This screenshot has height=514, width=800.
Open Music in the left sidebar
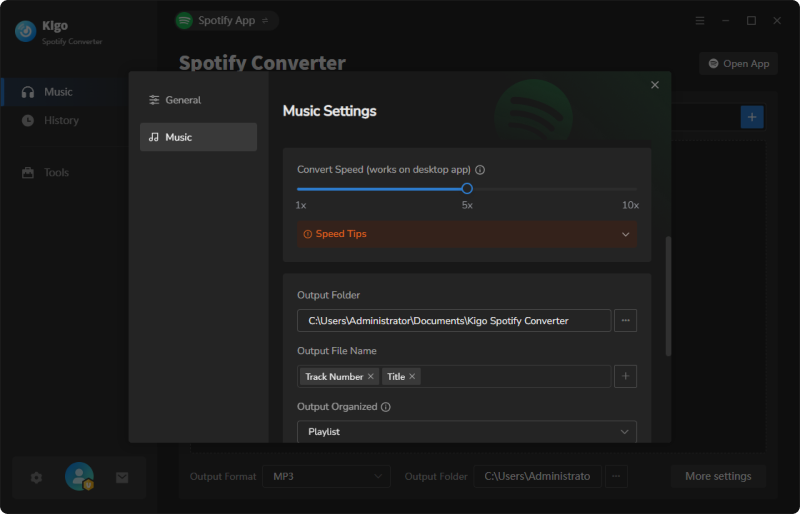pyautogui.click(x=66, y=92)
